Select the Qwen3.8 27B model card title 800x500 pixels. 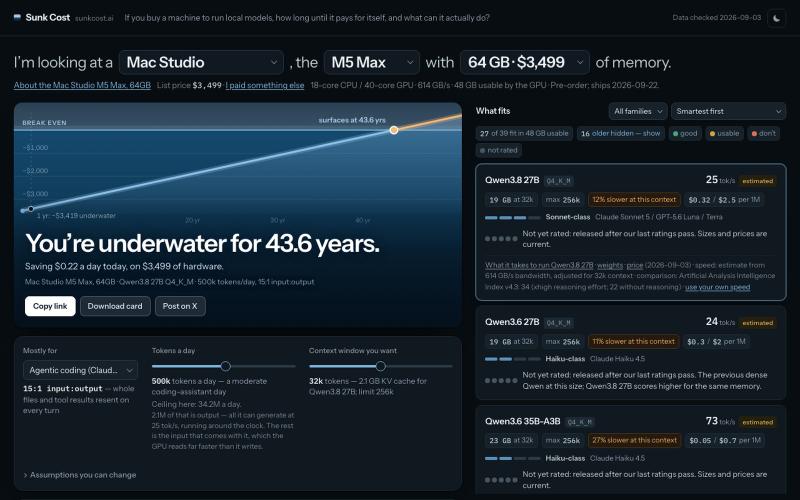(512, 180)
